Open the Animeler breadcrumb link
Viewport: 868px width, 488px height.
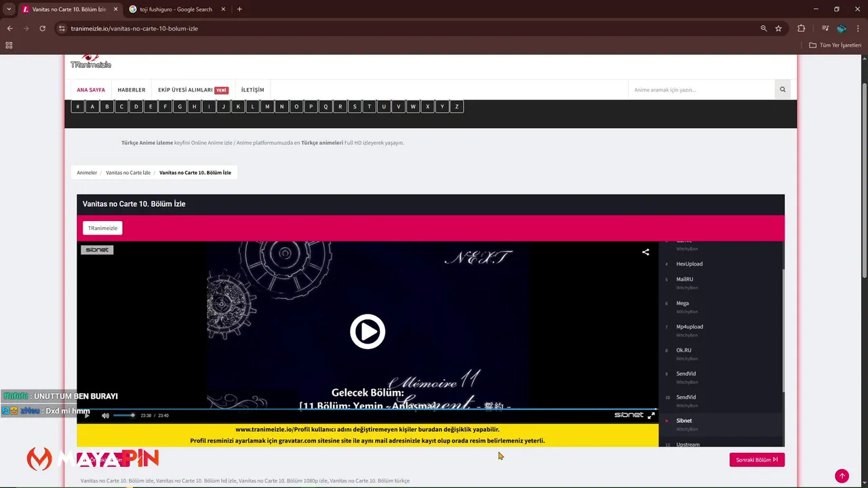(x=87, y=173)
